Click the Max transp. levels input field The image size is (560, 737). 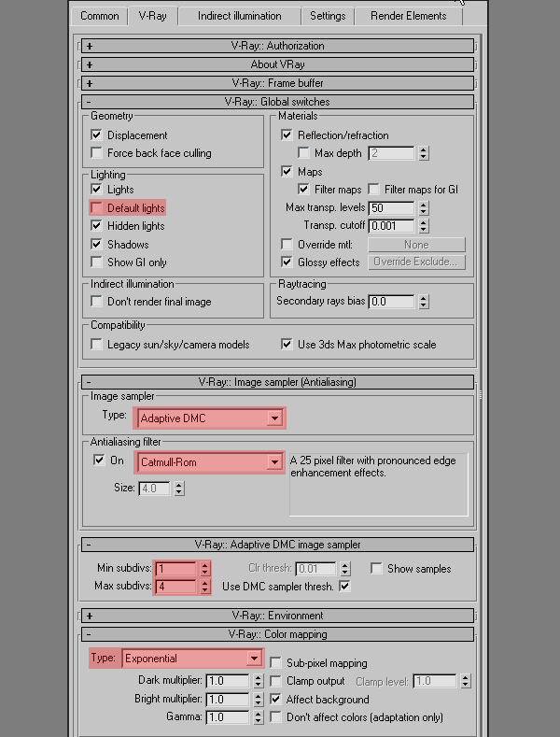[x=392, y=208]
